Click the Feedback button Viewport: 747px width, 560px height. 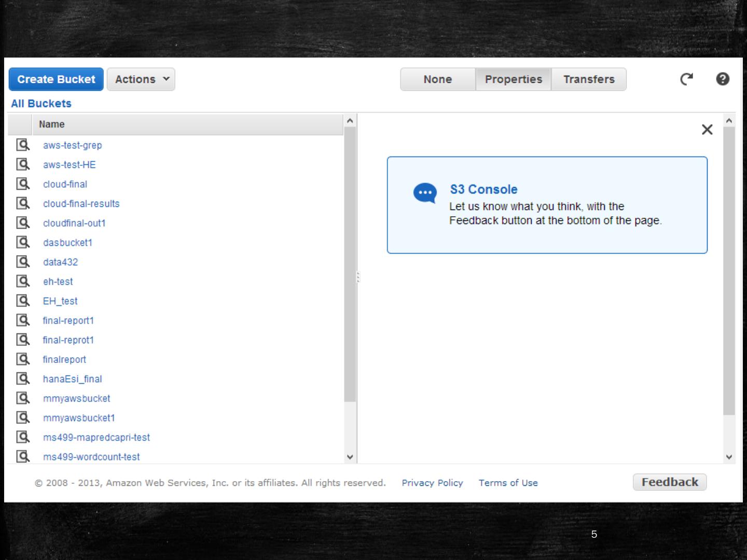tap(669, 482)
